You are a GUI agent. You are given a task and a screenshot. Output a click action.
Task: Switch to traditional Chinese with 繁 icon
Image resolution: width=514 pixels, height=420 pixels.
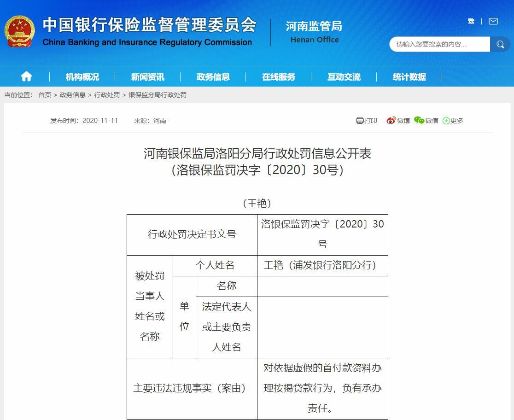[471, 21]
